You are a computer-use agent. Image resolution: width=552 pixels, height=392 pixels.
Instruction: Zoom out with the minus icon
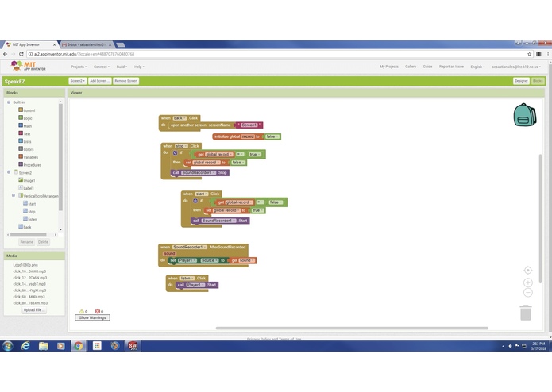(x=527, y=293)
